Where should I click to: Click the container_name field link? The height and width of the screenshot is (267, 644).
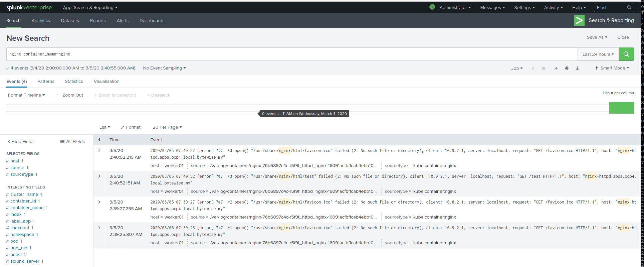[x=27, y=208]
